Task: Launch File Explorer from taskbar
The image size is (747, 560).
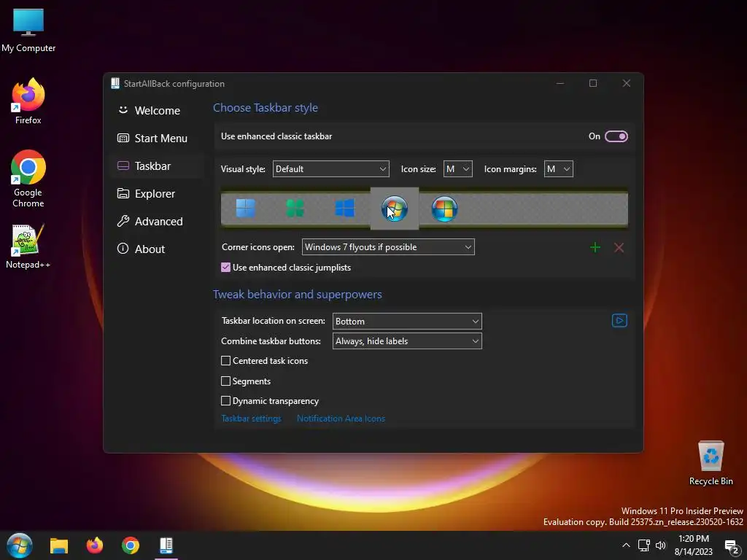Action: pos(59,545)
